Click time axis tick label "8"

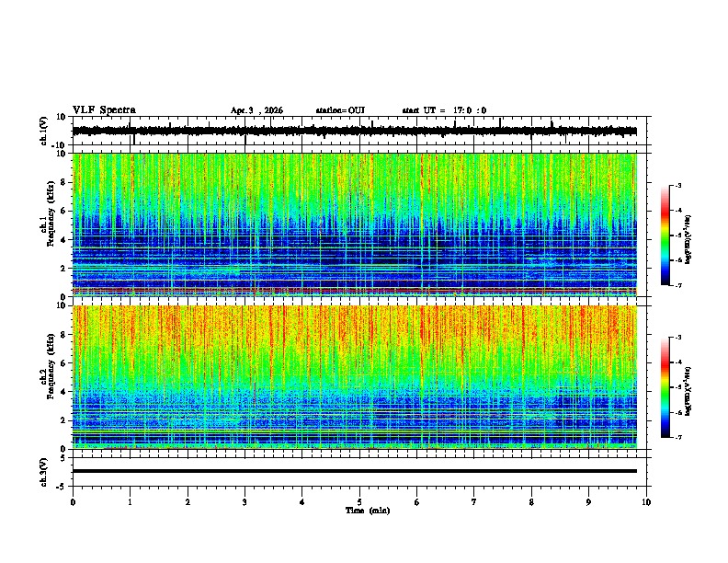point(531,502)
